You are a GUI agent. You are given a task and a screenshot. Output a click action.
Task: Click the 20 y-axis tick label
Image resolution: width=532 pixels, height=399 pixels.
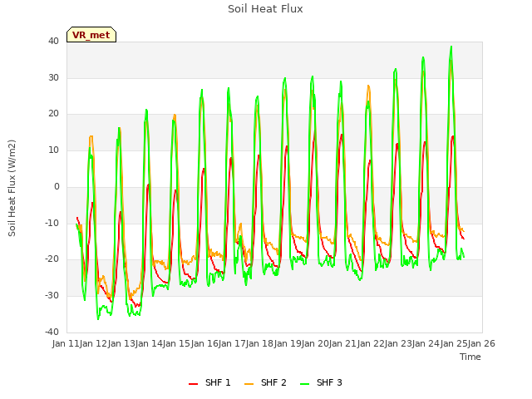point(53,114)
